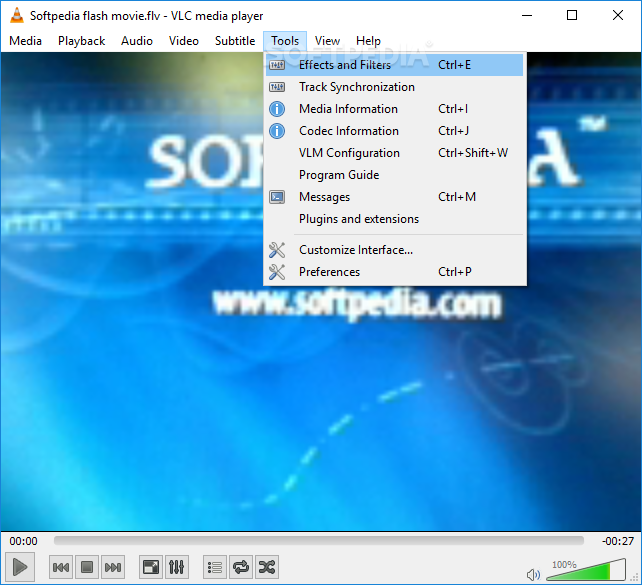Toggle fullscreen video mode icon
Screen dimensions: 642x585
point(151,567)
